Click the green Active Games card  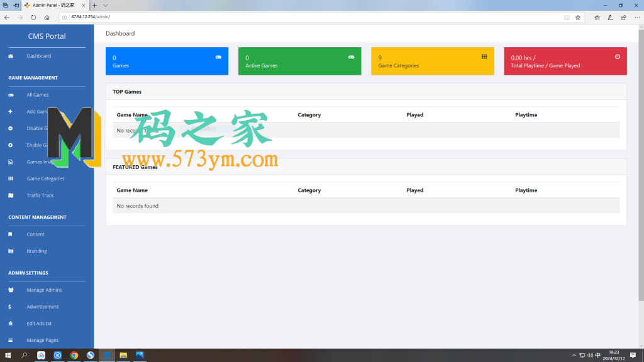point(299,61)
